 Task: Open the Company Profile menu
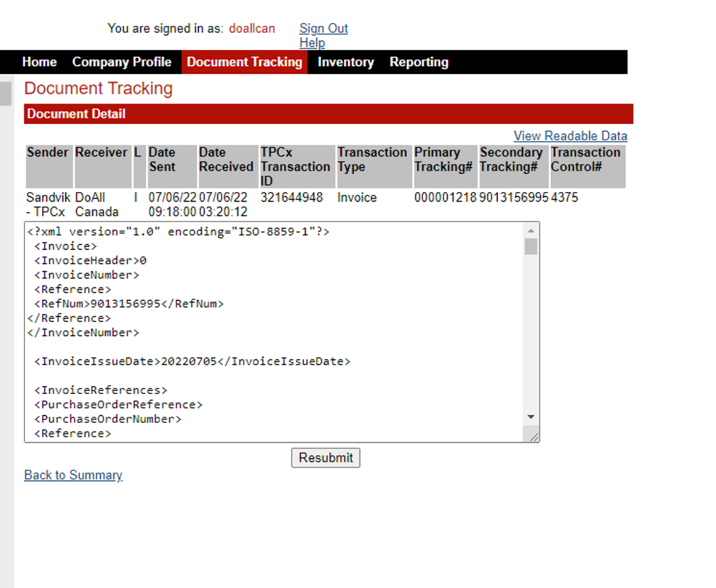coord(122,62)
